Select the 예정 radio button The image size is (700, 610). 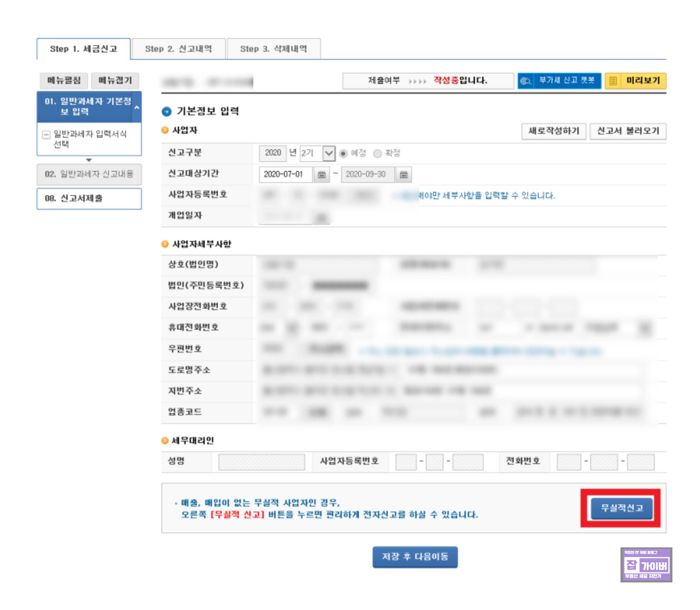point(343,154)
